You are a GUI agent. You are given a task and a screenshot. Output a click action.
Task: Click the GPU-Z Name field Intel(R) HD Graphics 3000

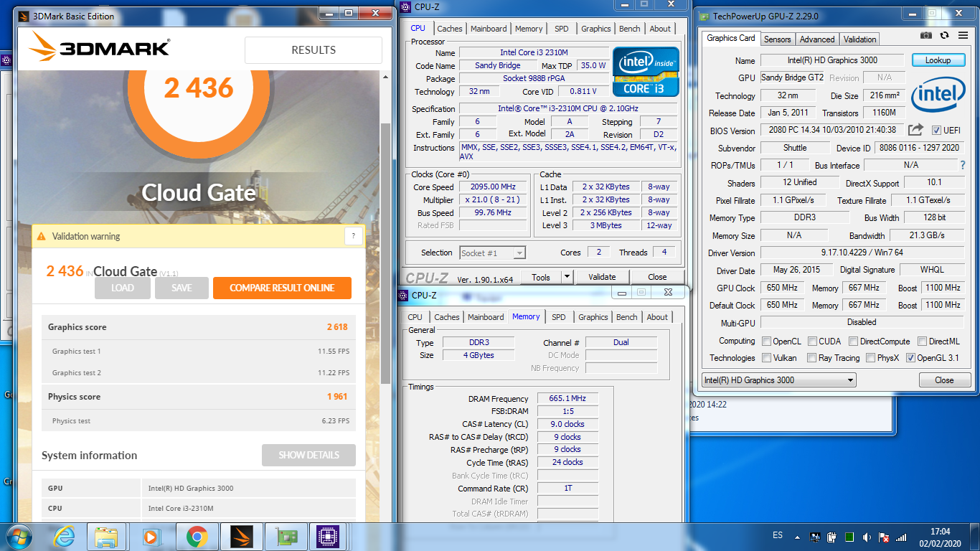(x=832, y=60)
